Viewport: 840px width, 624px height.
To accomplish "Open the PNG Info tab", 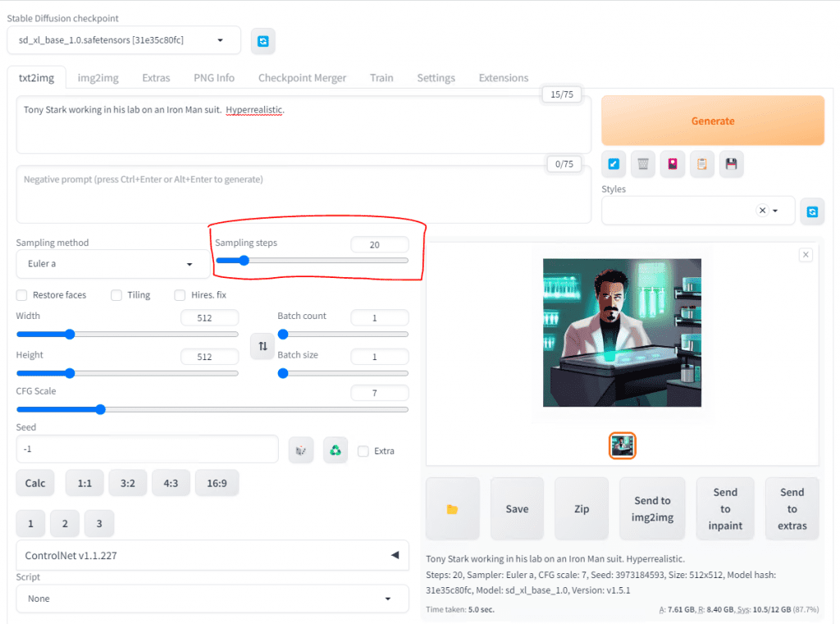I will pos(214,78).
